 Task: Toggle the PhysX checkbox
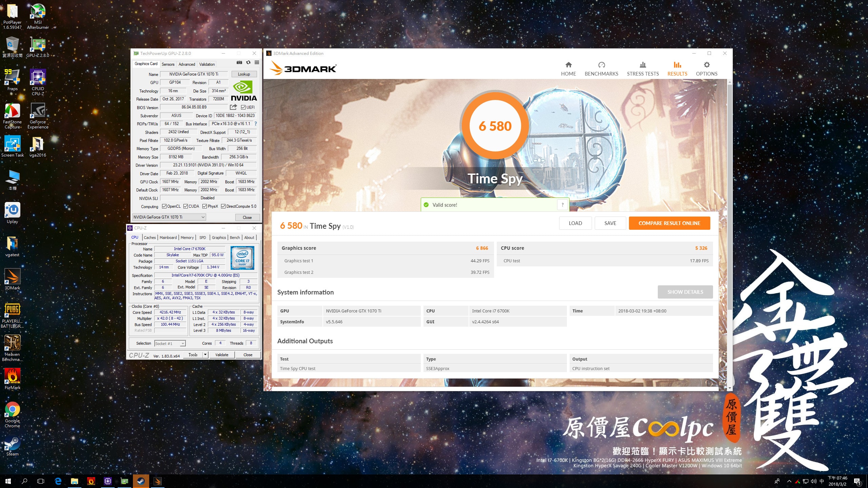204,206
